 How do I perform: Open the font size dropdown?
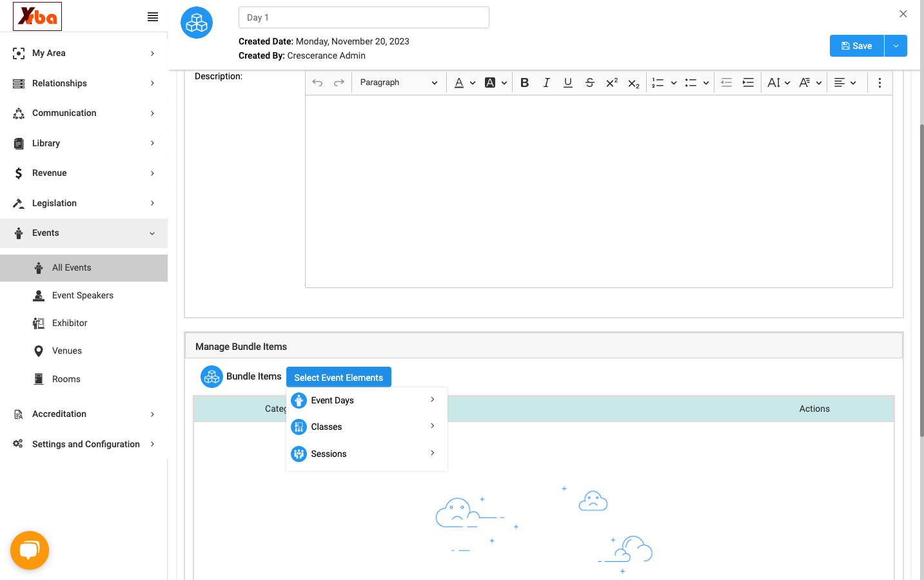[778, 82]
